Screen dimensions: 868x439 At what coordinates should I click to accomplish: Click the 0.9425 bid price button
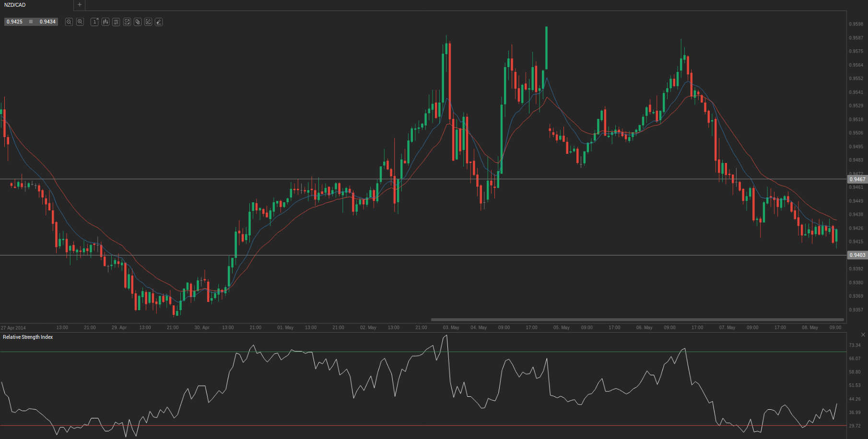[15, 22]
